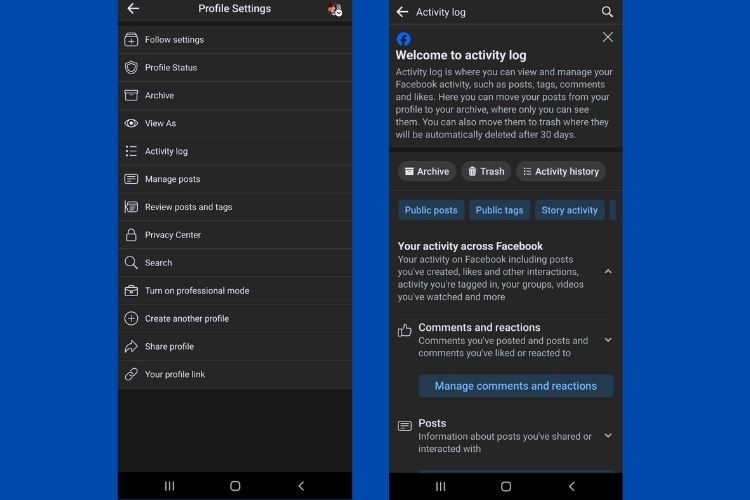Tap the professional mode briefcase icon

click(131, 290)
